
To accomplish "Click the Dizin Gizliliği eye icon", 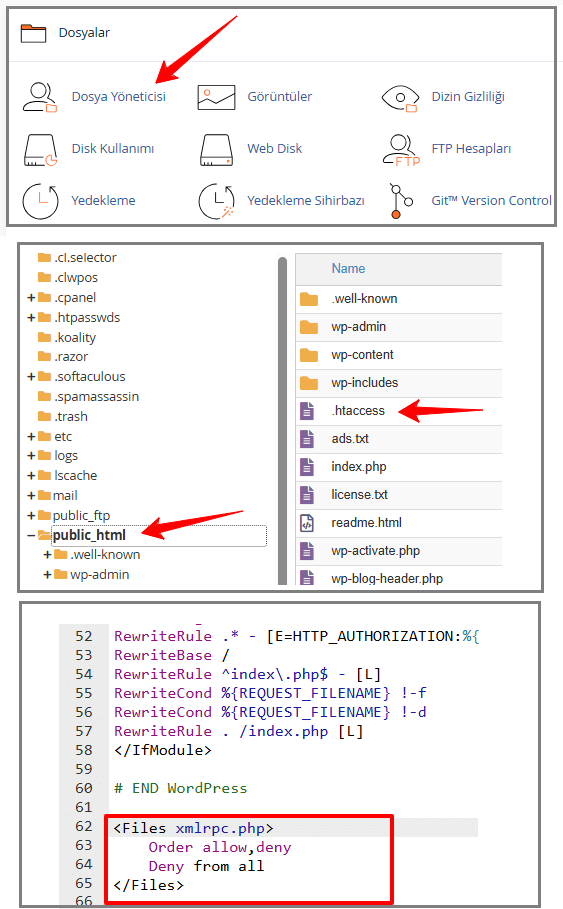I will [400, 98].
